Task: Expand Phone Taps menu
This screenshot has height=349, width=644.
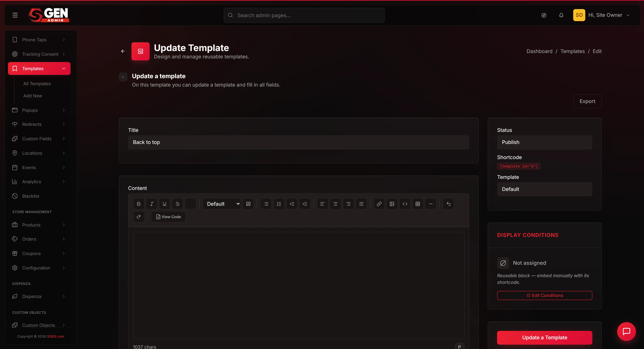Action: click(39, 40)
